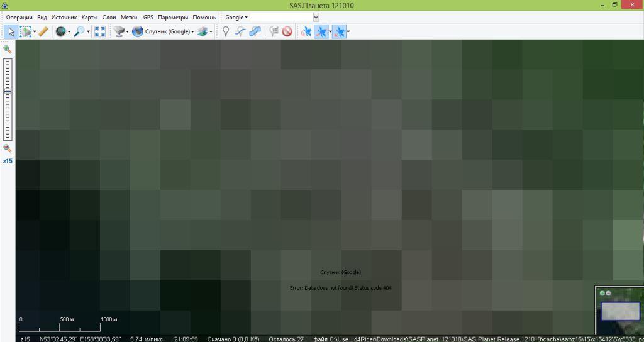Zoom out with bottom magnifier icon

(8, 148)
